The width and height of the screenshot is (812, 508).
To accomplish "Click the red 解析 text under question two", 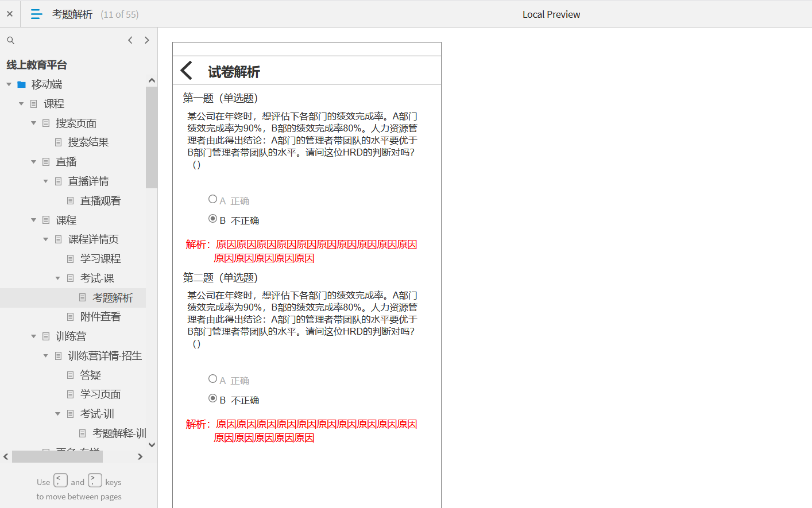I will 301,431.
